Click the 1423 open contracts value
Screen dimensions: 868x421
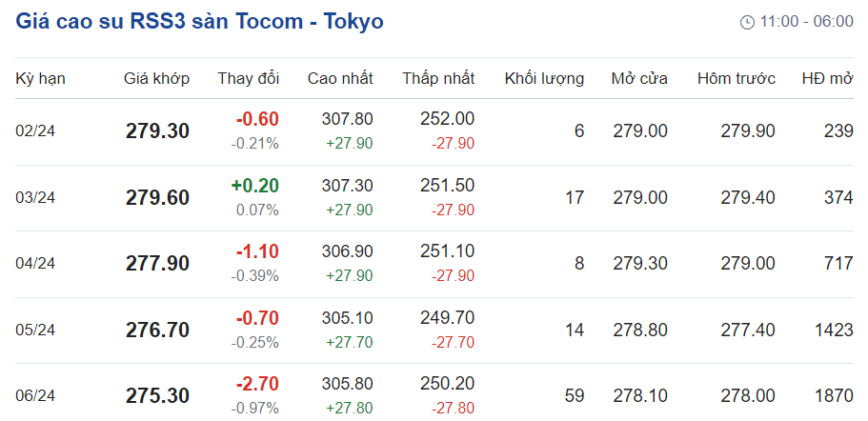click(834, 330)
